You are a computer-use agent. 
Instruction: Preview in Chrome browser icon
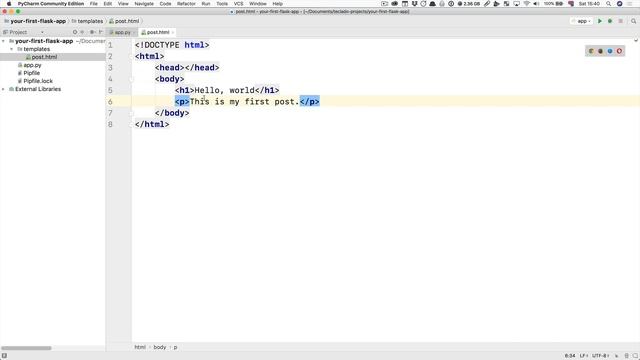click(x=591, y=51)
